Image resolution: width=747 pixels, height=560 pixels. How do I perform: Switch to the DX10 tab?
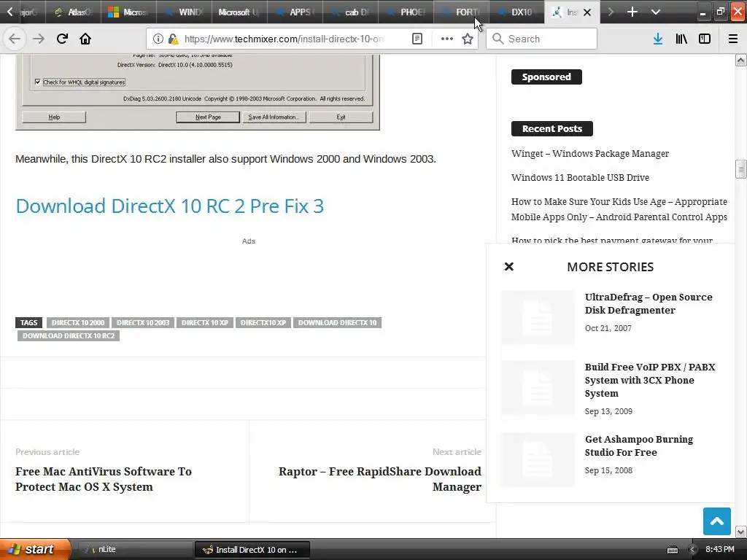(x=516, y=12)
